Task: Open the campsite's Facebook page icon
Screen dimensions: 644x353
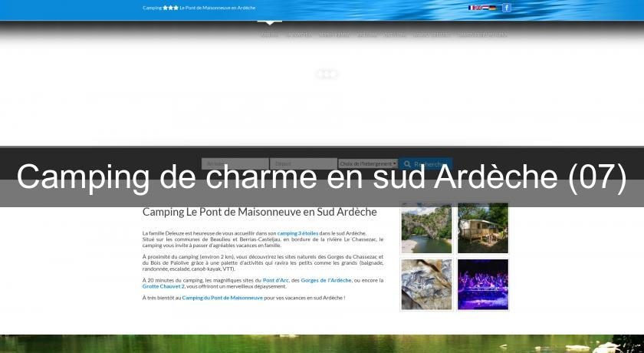Action: [507, 8]
